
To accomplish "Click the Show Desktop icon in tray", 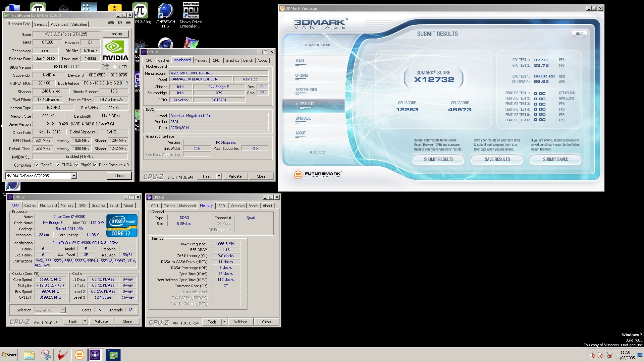I will pos(639,355).
